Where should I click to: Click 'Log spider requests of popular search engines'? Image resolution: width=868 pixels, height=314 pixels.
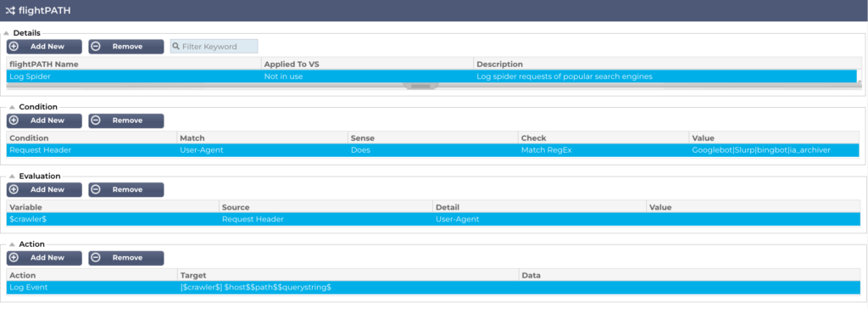click(x=564, y=76)
